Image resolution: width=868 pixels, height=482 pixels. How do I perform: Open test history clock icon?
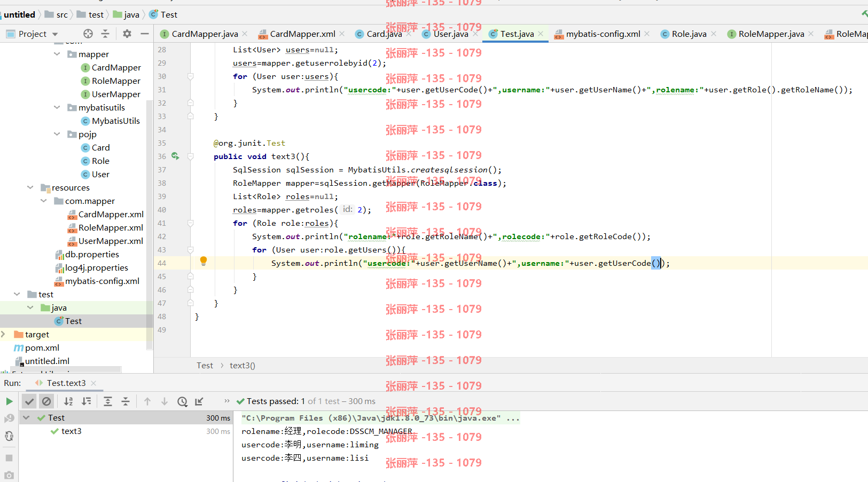pos(182,401)
